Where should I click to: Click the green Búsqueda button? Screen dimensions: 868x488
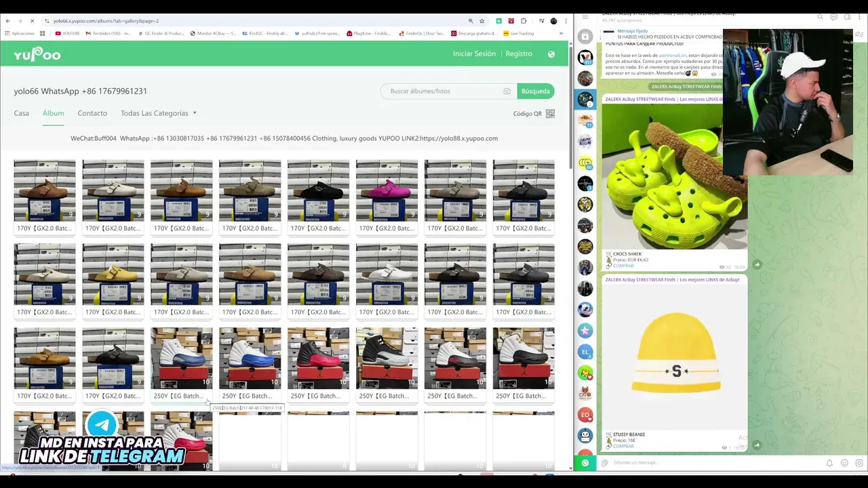pyautogui.click(x=536, y=91)
